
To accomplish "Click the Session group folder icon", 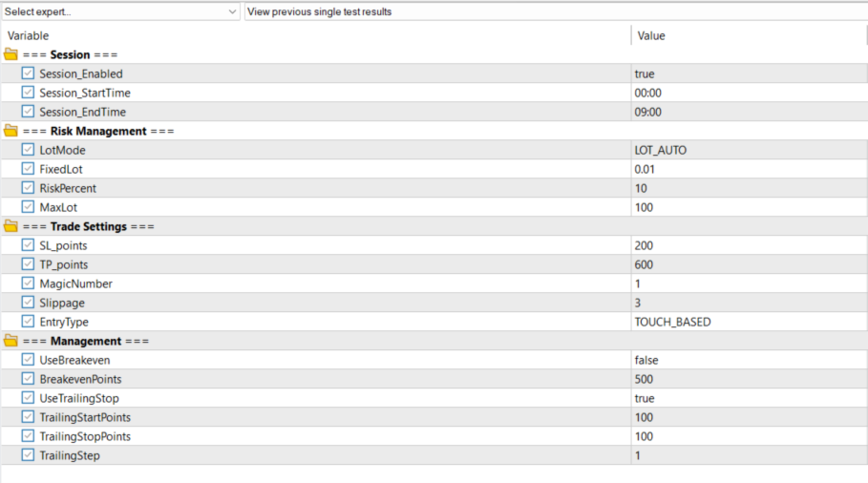I will pos(11,54).
